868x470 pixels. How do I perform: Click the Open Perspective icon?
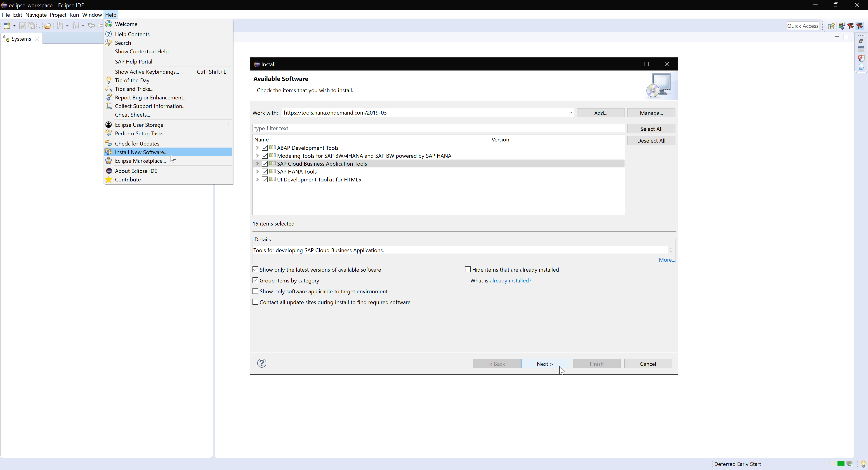831,26
